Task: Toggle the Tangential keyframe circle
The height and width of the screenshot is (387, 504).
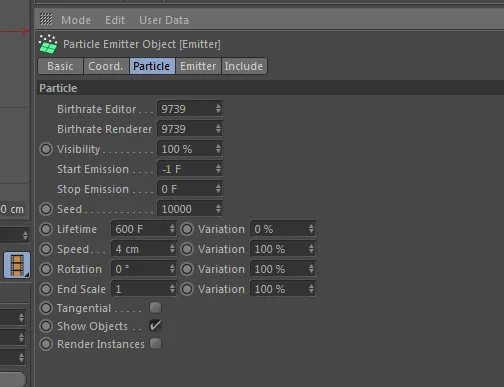Action: click(x=46, y=308)
